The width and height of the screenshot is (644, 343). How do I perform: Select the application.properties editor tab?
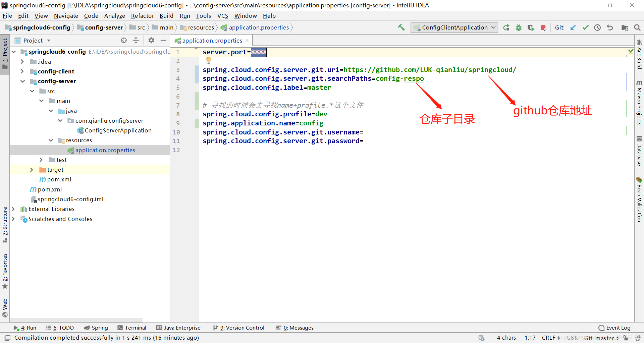coord(212,41)
